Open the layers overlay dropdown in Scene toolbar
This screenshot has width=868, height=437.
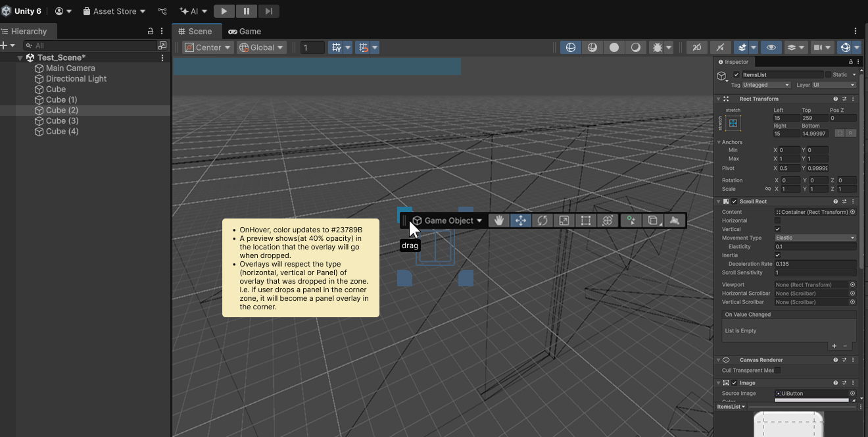coord(796,47)
